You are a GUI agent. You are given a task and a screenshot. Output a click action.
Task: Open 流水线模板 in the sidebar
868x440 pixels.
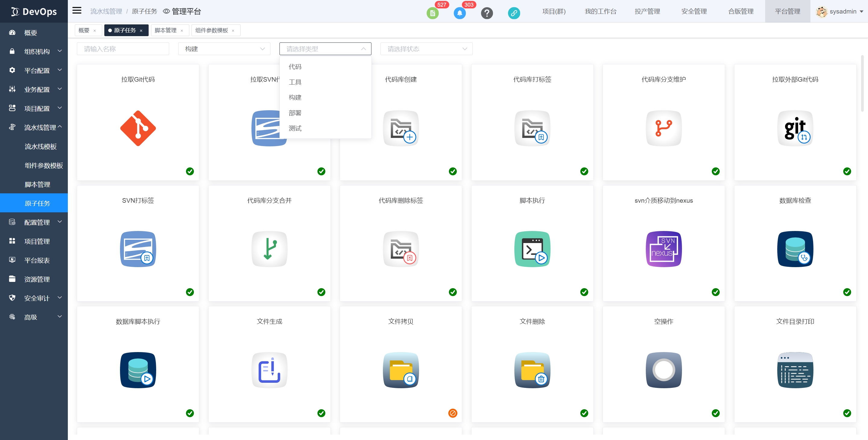tap(40, 146)
